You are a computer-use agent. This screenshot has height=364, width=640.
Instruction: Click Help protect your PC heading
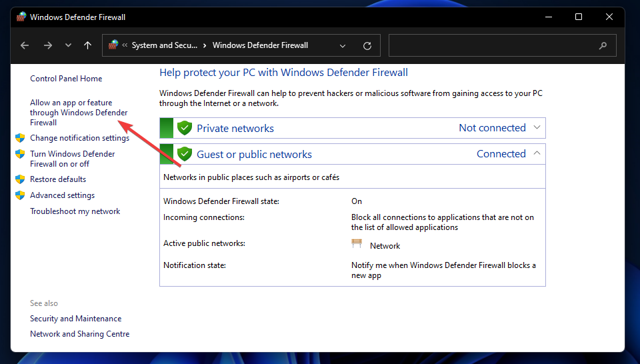click(284, 73)
